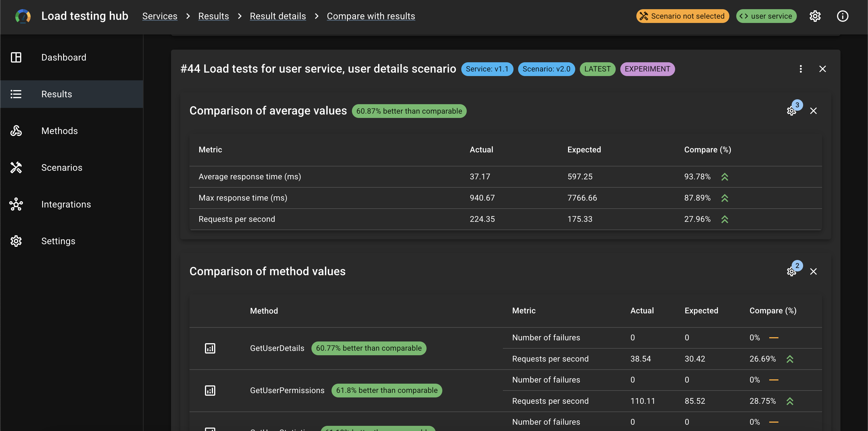Click the user service chip

[x=766, y=16]
